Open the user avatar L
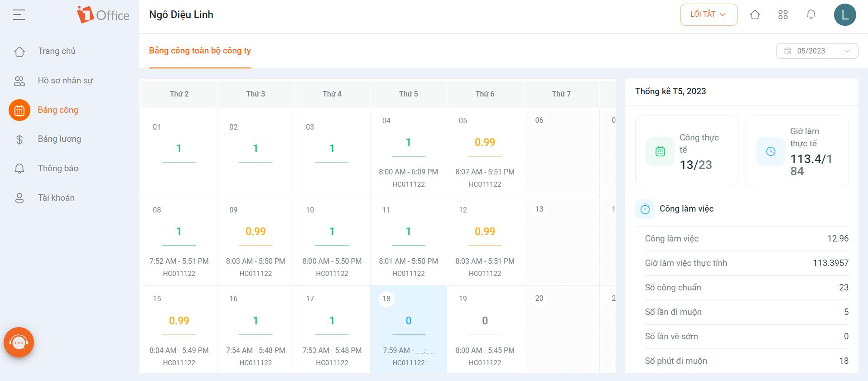 point(844,15)
